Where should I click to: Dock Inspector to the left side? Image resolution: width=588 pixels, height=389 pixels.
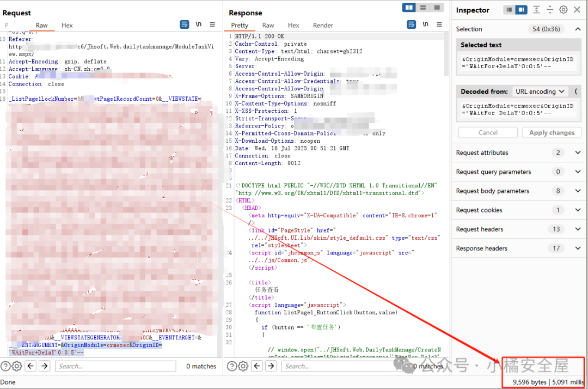(x=509, y=10)
